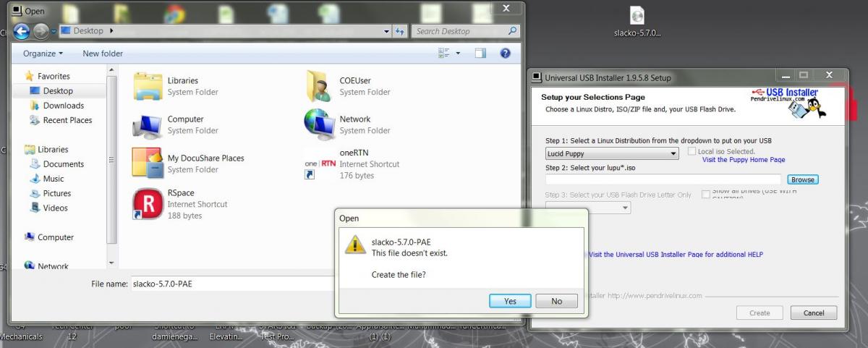Click the Downloads folder icon in sidebar
This screenshot has height=348, width=868.
click(x=35, y=106)
